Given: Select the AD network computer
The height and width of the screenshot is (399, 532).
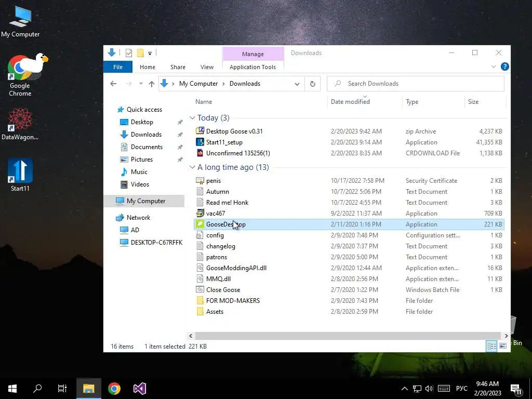Looking at the screenshot, I should [135, 230].
